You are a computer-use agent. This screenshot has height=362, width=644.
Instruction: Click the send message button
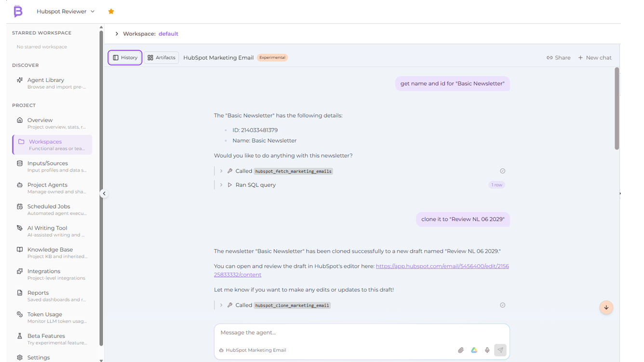500,350
